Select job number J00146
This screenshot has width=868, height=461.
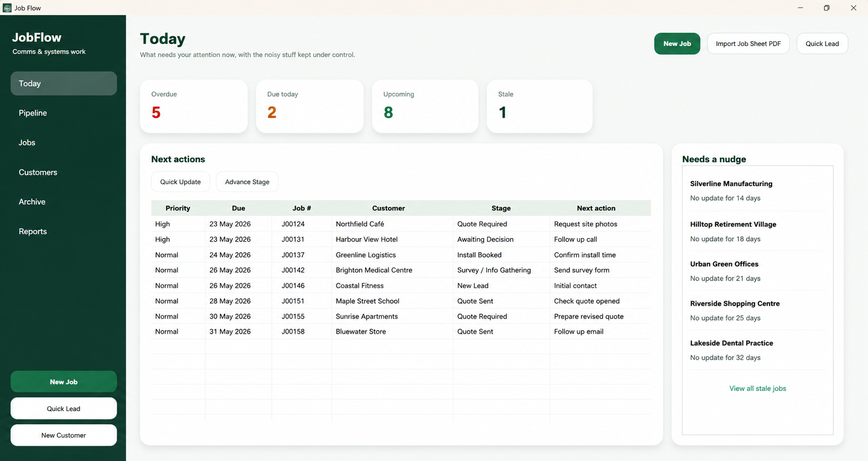point(293,285)
